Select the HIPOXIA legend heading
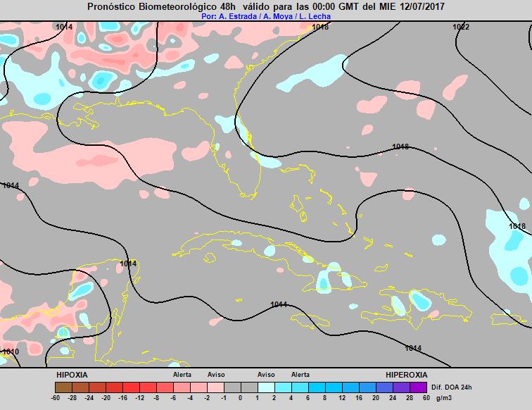 coord(72,375)
